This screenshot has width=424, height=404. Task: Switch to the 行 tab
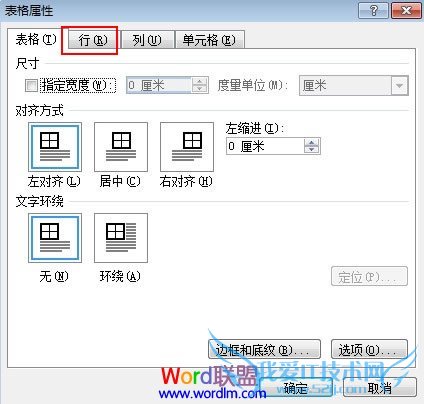point(93,40)
